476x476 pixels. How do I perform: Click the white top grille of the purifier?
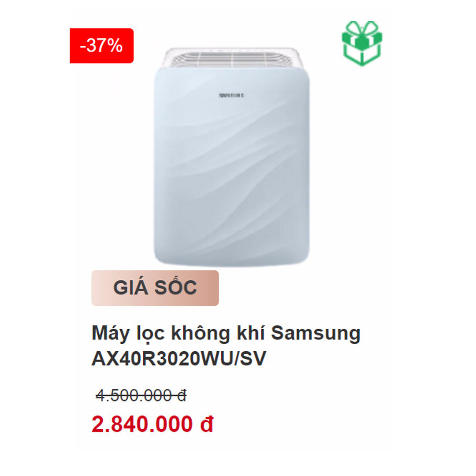pos(232,58)
